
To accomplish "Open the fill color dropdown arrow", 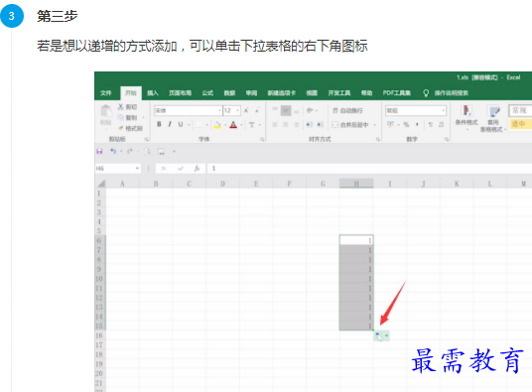I will coord(225,125).
